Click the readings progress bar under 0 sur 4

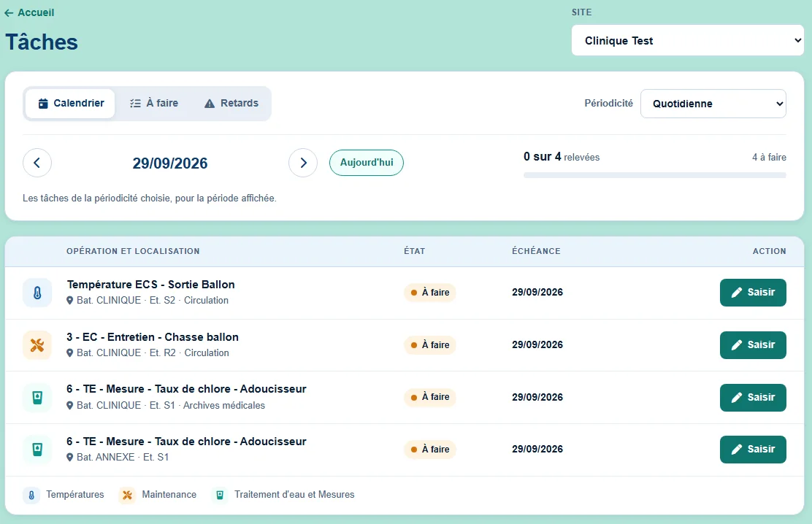[x=655, y=176]
